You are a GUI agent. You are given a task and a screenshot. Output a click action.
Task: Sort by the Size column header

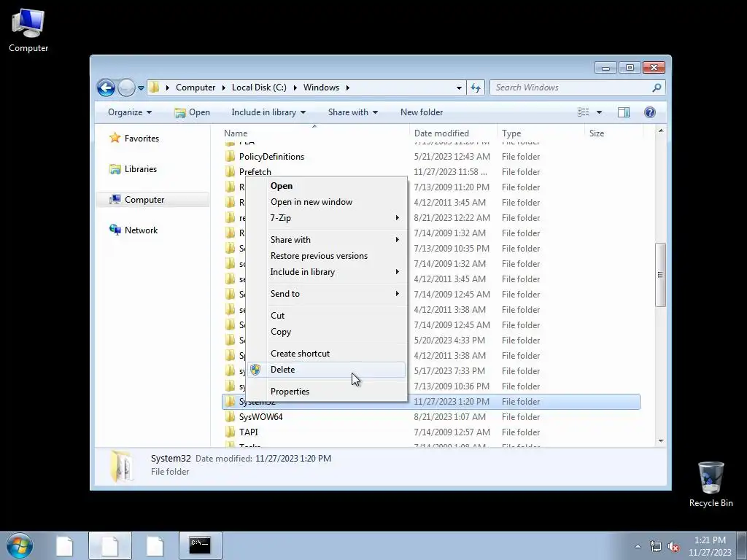pyautogui.click(x=614, y=133)
